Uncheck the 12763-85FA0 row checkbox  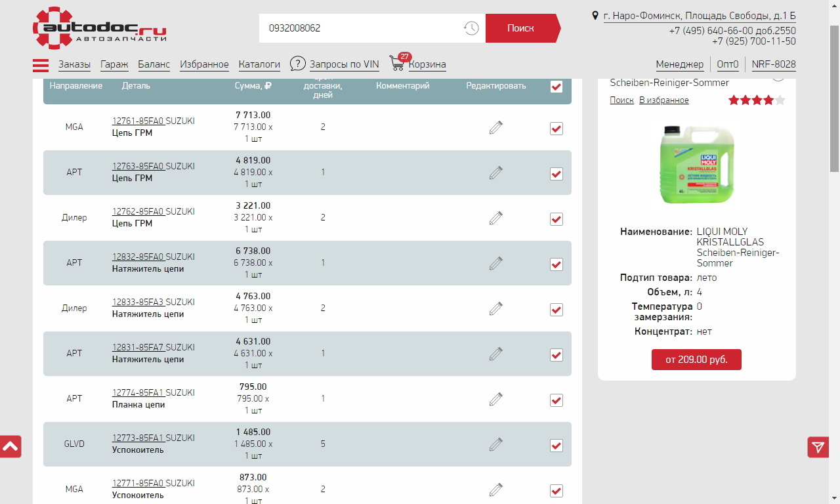coord(556,174)
